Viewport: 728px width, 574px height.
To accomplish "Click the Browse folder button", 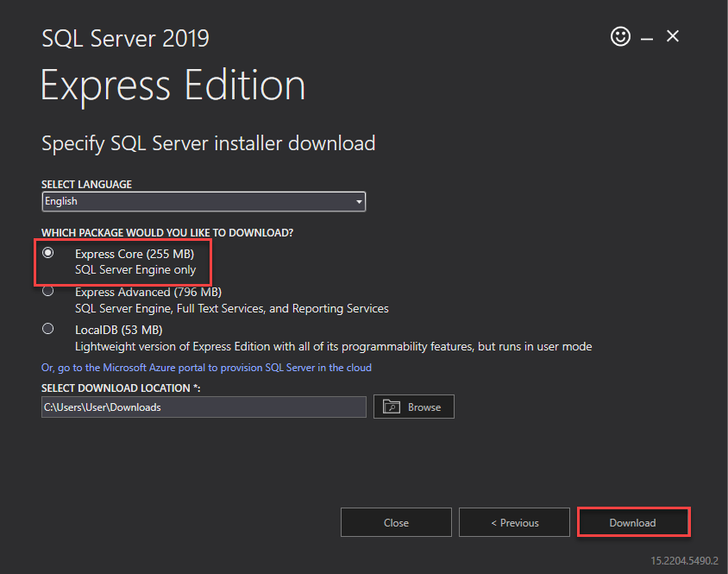I will point(414,407).
